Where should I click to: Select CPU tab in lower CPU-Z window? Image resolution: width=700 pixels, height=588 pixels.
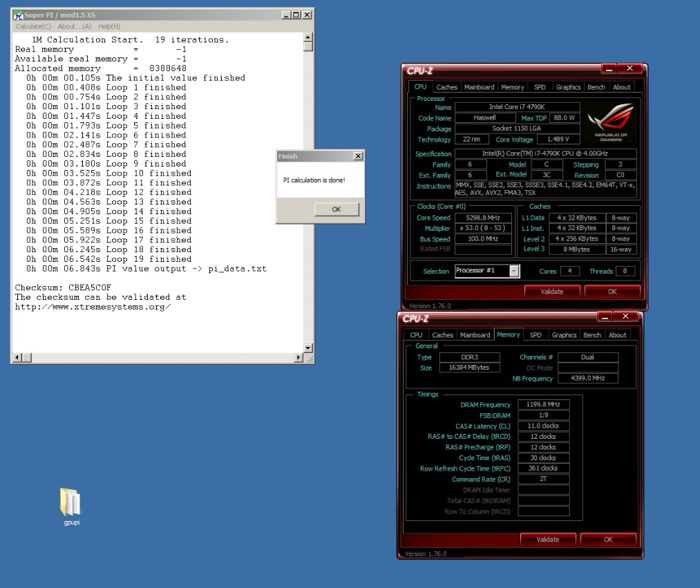pos(416,335)
